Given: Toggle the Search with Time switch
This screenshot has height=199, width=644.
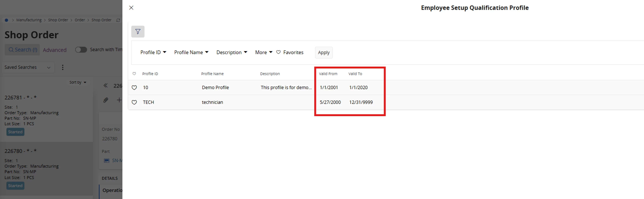Looking at the screenshot, I should [81, 50].
